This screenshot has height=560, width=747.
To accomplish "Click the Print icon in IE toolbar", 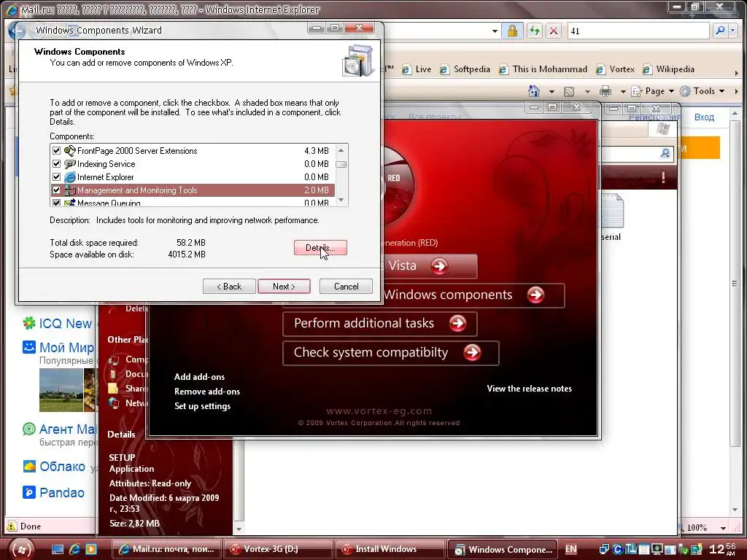I will pyautogui.click(x=605, y=91).
